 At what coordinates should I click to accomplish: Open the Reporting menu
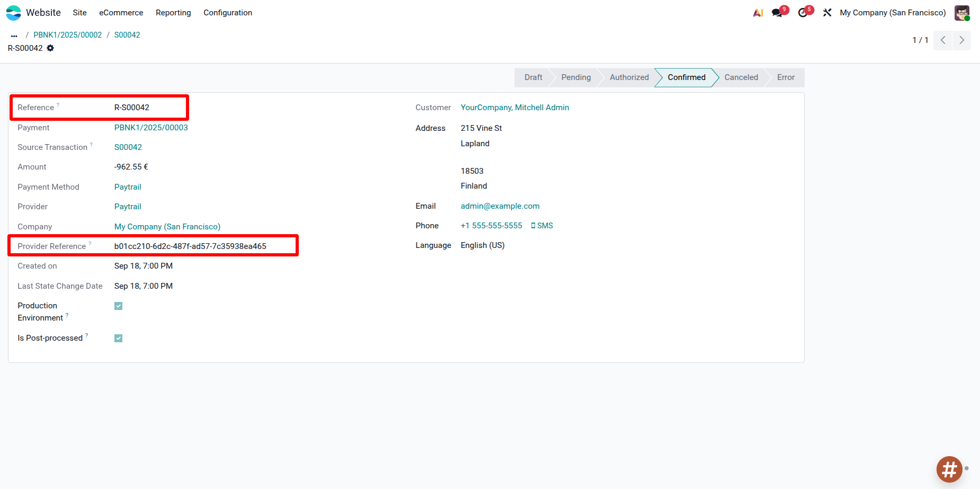[x=173, y=12]
